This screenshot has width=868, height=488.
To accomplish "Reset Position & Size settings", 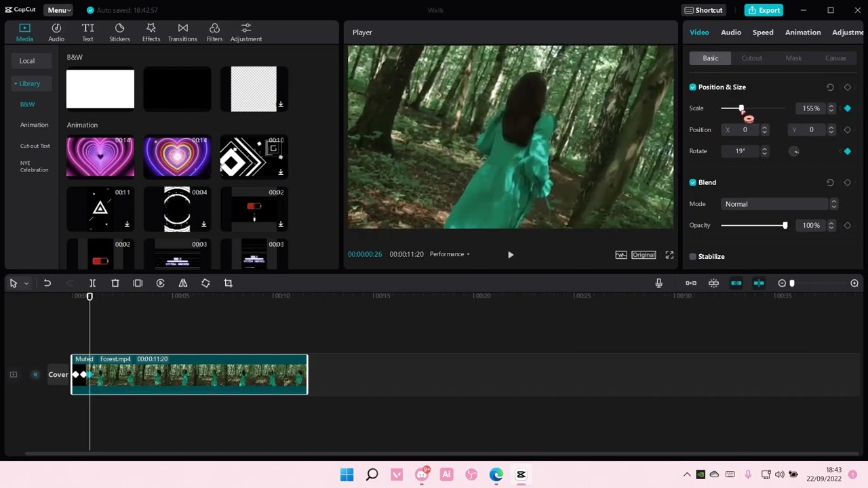I will click(830, 87).
